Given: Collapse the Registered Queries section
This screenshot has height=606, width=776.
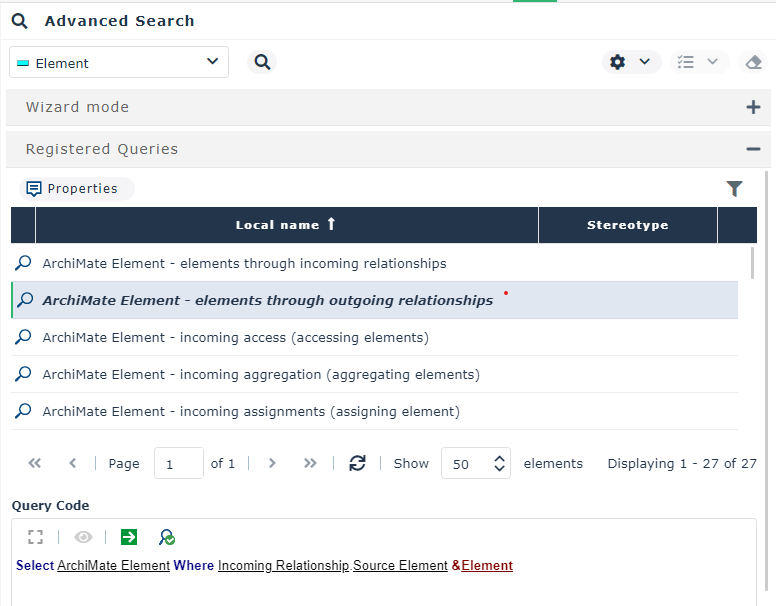Looking at the screenshot, I should [x=753, y=149].
